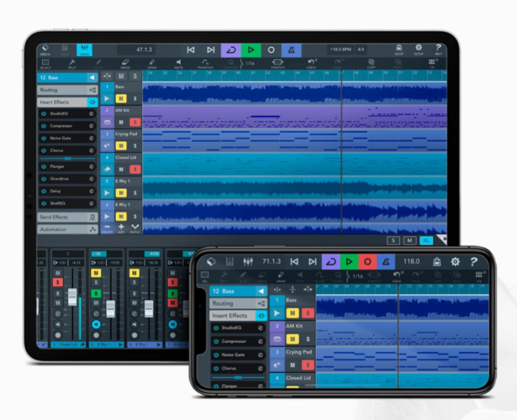Open Setup gear on the iPad
This screenshot has height=420, width=517.
pos(418,50)
